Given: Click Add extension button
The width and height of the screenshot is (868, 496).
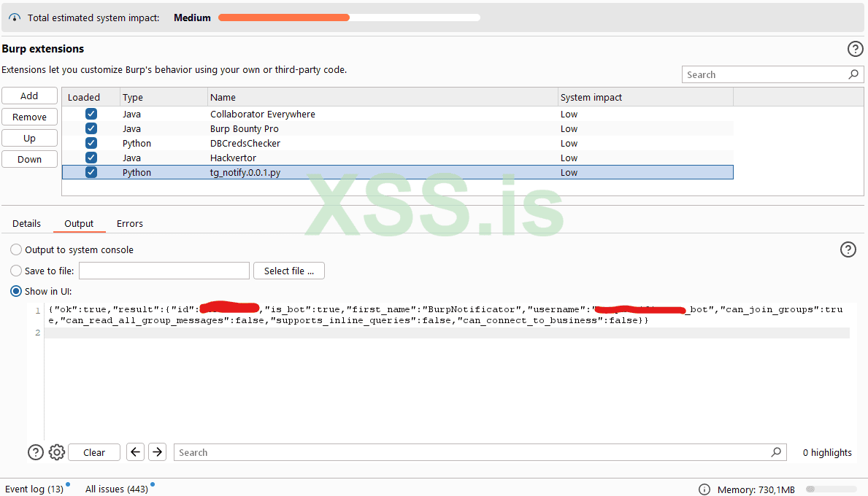Looking at the screenshot, I should tap(29, 96).
